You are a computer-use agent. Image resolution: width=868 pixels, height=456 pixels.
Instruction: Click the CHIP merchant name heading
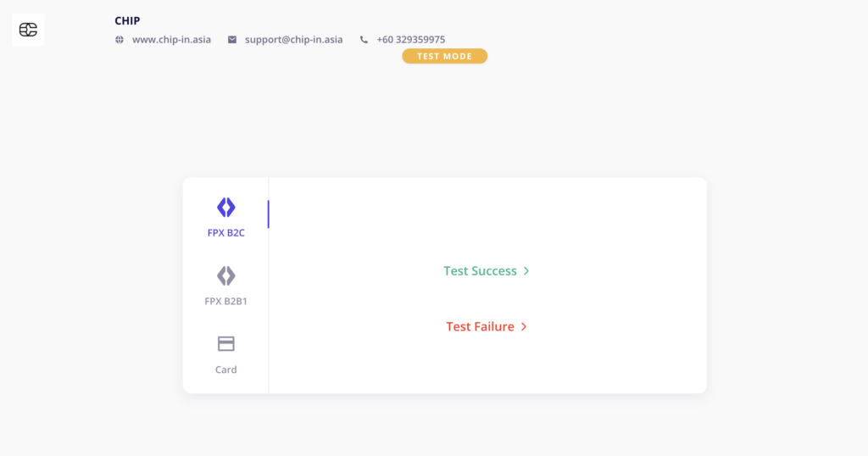(x=127, y=21)
